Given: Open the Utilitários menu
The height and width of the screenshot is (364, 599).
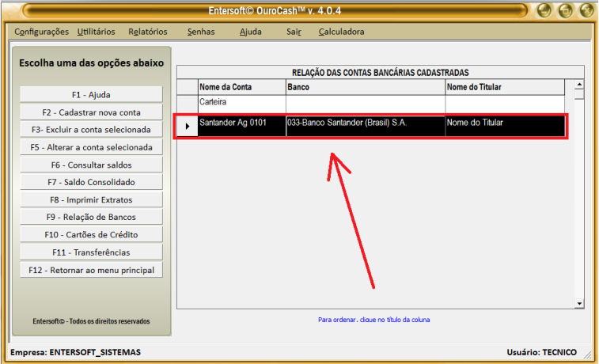Looking at the screenshot, I should 96,32.
